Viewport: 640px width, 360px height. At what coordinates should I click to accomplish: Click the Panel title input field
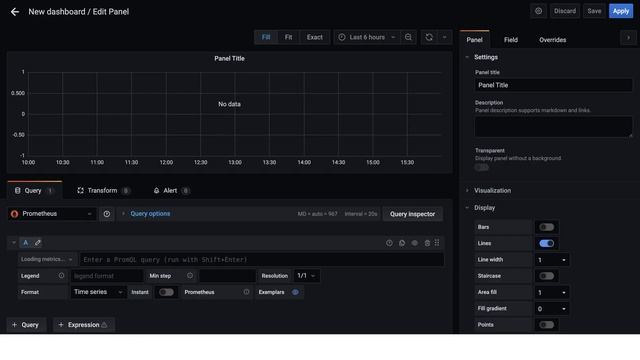(x=553, y=85)
